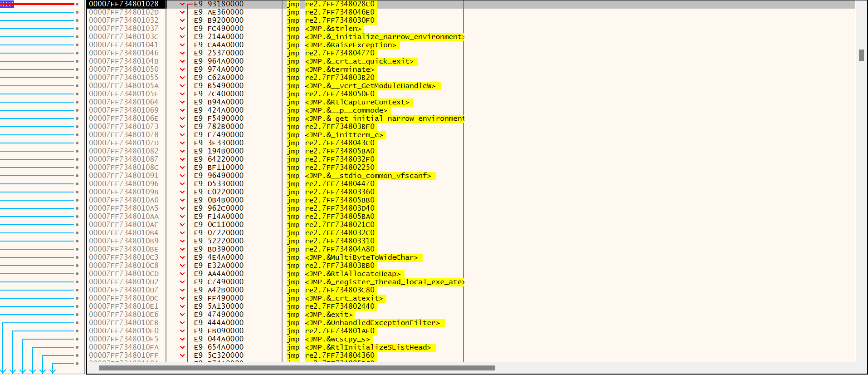Toggle breakpoint dot beside address 00007FF7348010DC
868x375 pixels.
coord(77,298)
